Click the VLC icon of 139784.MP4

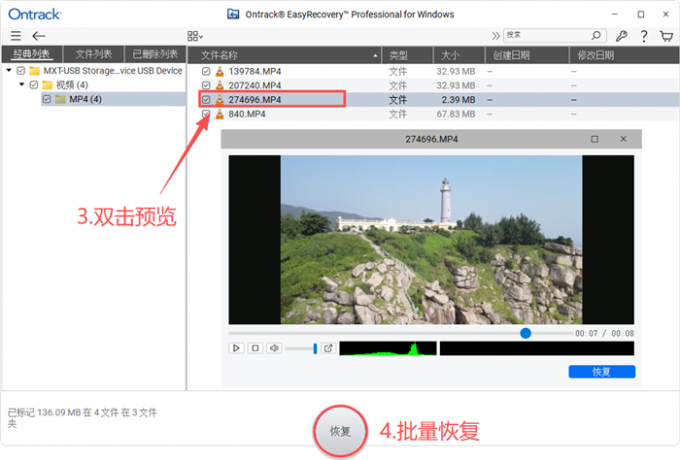coord(220,71)
